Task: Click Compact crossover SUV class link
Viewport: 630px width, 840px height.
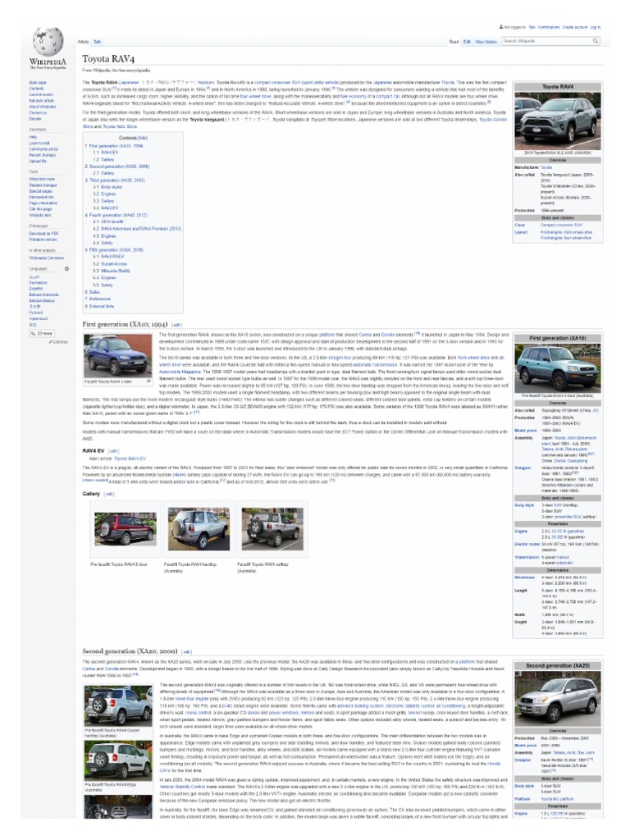Action: pos(561,226)
